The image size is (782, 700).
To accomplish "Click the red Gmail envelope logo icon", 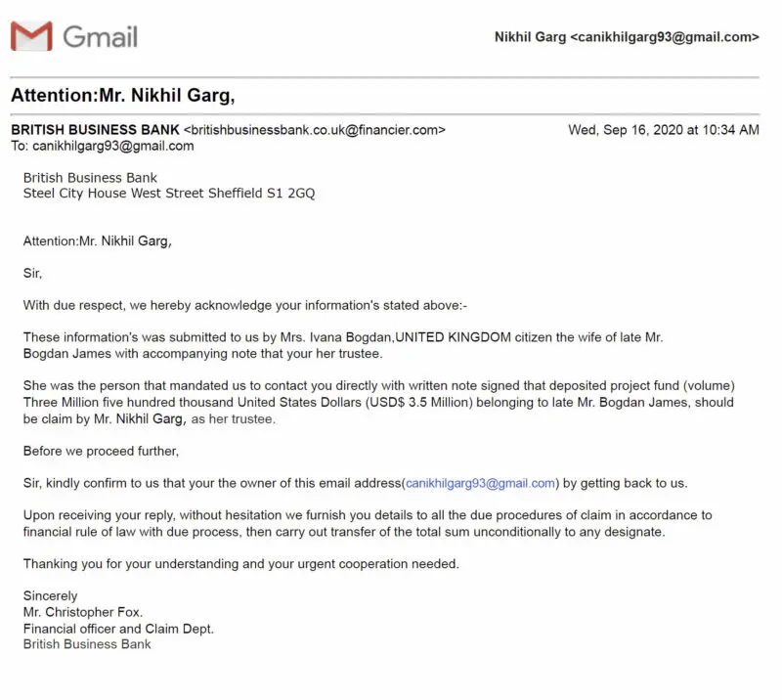I will click(x=31, y=36).
